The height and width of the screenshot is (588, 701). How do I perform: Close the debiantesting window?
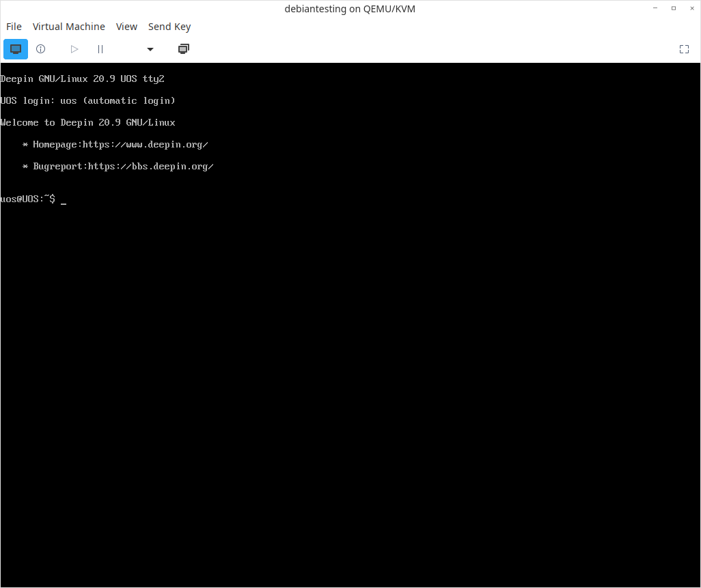692,8
